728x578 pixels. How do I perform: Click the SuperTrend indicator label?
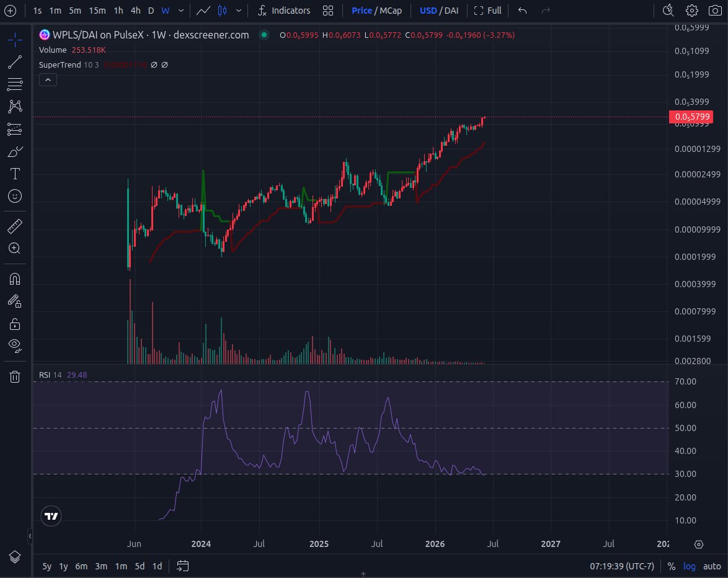[60, 64]
